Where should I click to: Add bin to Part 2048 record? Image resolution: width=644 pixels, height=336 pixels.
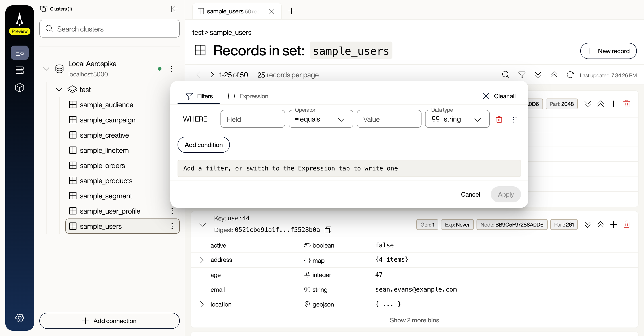[614, 104]
